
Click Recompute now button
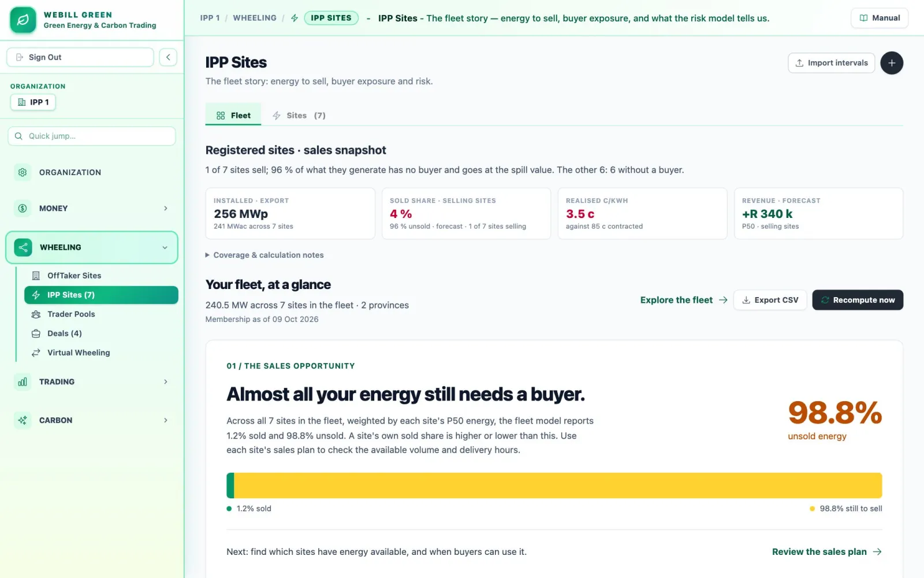pos(858,300)
